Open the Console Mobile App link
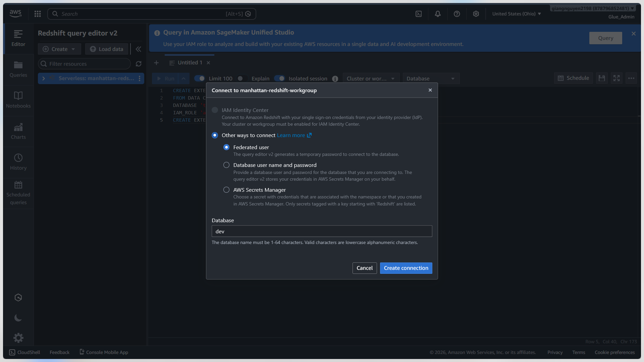The image size is (644, 362). (104, 352)
